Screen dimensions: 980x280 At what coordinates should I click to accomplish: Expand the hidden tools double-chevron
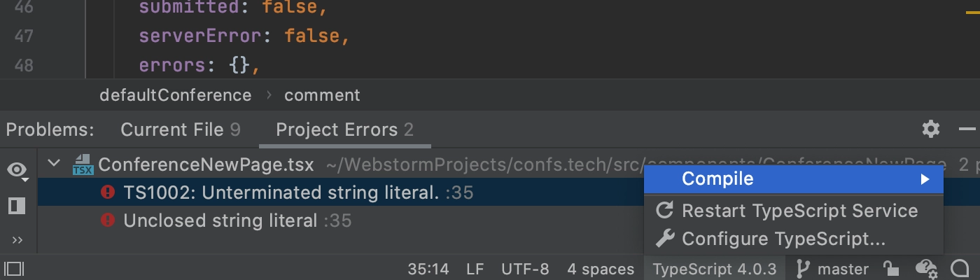click(x=17, y=240)
